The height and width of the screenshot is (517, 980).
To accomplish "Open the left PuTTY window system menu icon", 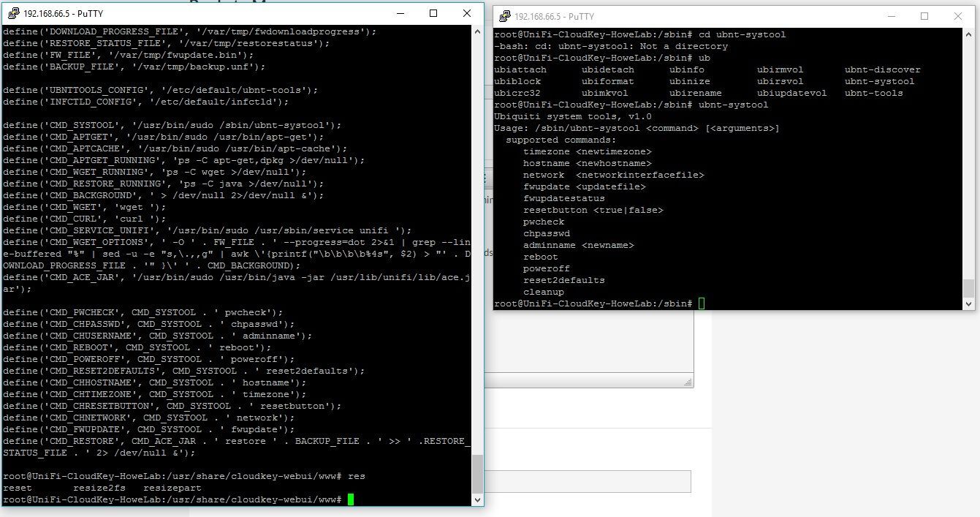I will click(x=13, y=13).
